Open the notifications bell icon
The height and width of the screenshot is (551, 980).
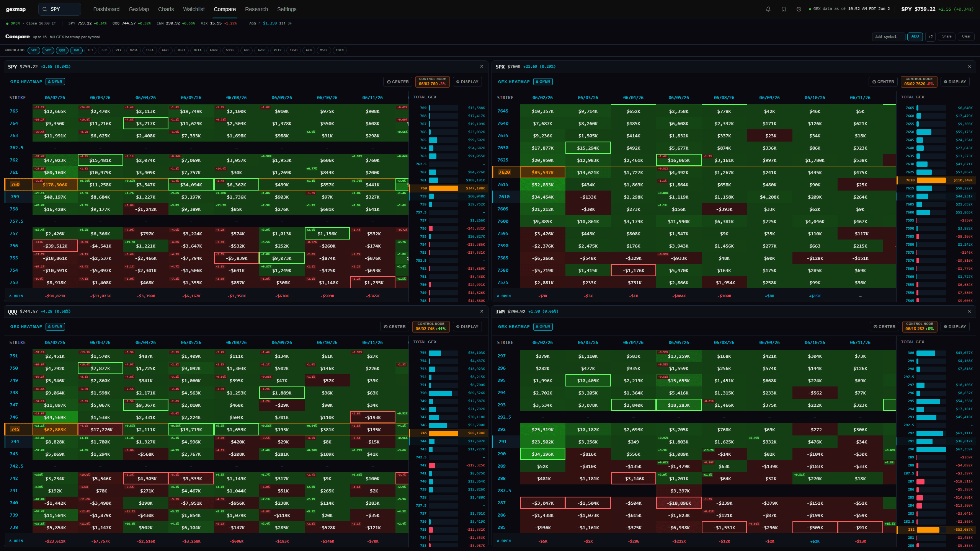(768, 9)
